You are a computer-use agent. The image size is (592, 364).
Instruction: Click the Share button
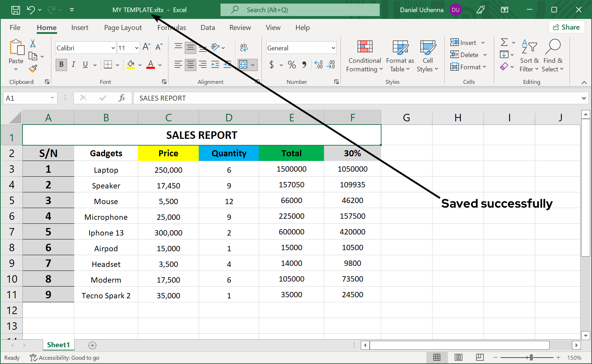566,27
